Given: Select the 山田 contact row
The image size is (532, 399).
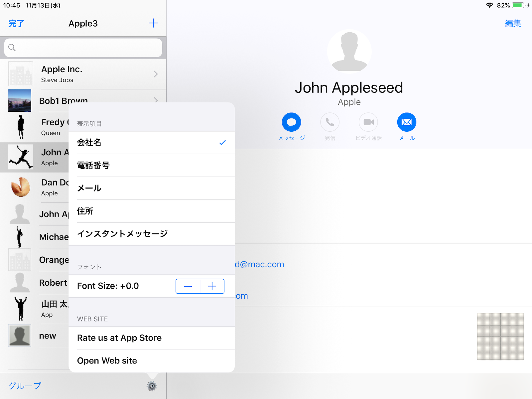Looking at the screenshot, I should (x=35, y=309).
